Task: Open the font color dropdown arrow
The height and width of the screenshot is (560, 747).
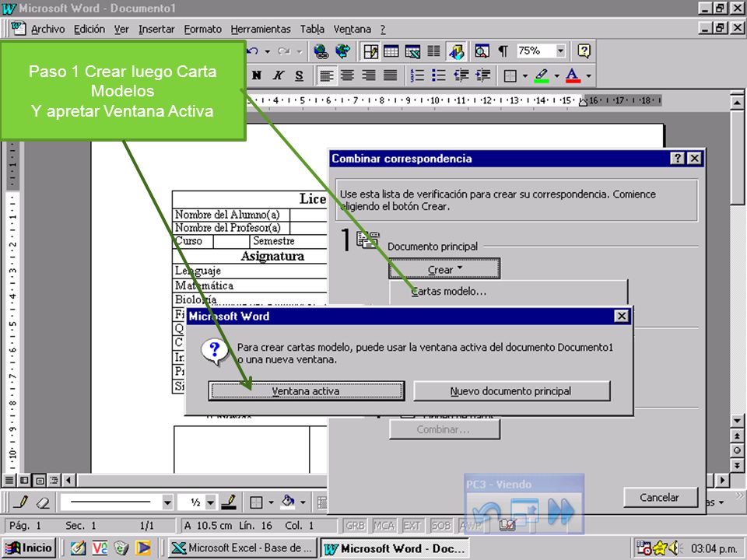Action: click(x=589, y=75)
